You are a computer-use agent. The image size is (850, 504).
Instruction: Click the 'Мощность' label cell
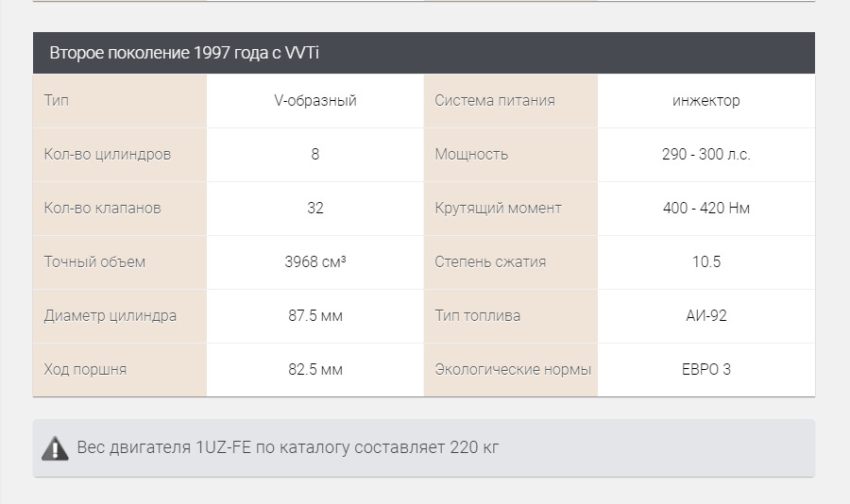471,155
